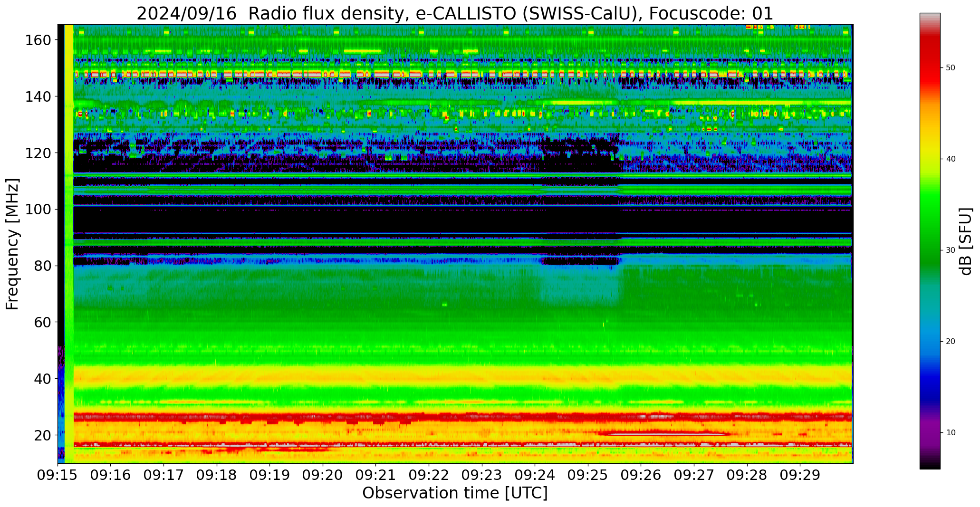Click the colorbar tick label 20
Viewport: 980px width, 507px height.
(x=951, y=341)
